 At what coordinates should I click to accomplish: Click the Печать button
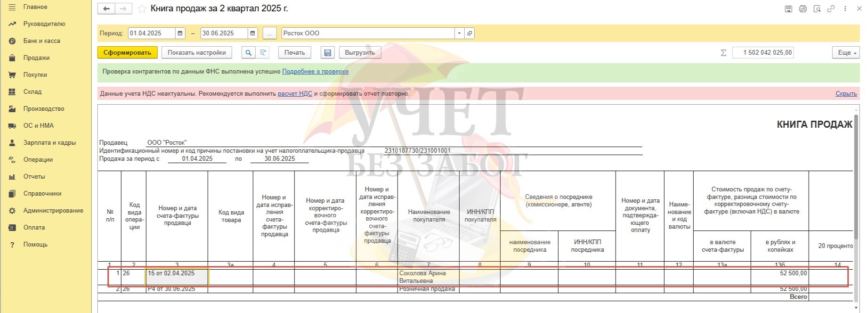(295, 53)
